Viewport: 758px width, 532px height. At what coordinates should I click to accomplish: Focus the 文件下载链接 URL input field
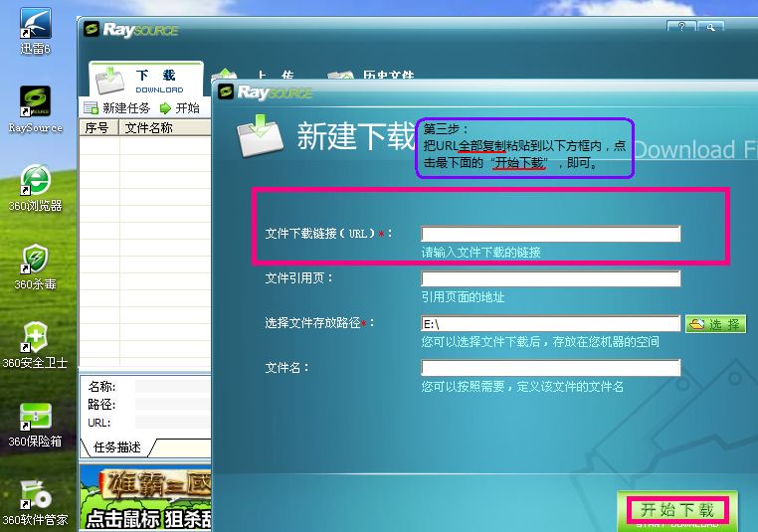point(551,234)
